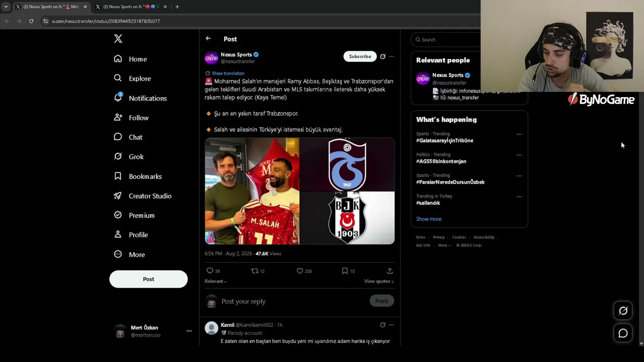Image resolution: width=644 pixels, height=362 pixels.
Task: Open the post's more options menu
Action: pos(391,56)
